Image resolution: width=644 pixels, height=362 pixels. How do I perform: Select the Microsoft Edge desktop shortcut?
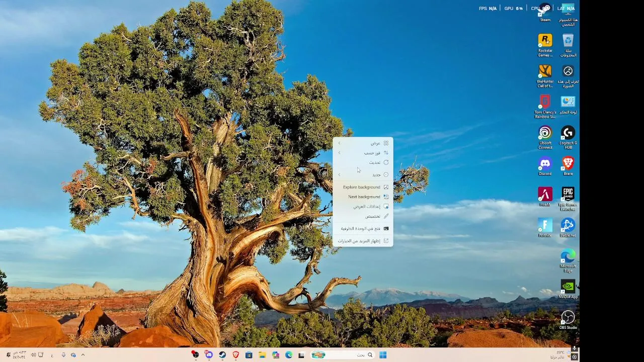(x=568, y=260)
